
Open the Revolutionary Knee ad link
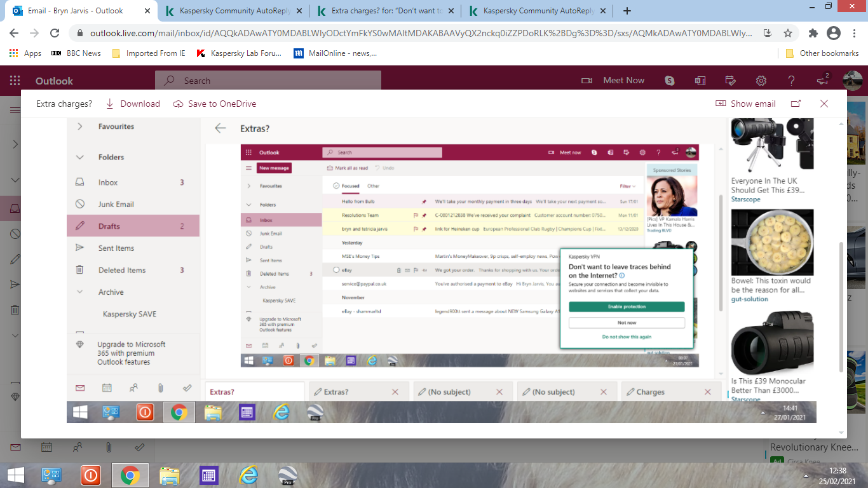814,447
